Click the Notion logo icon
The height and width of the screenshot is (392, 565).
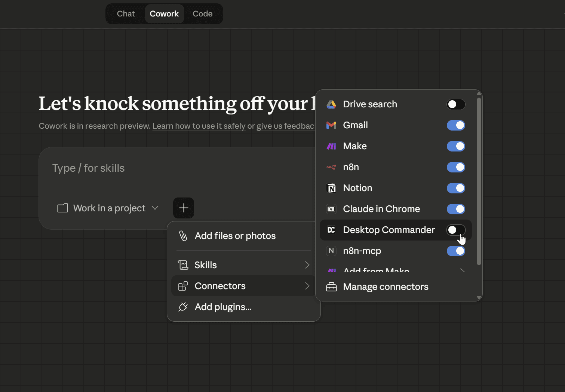pos(331,188)
